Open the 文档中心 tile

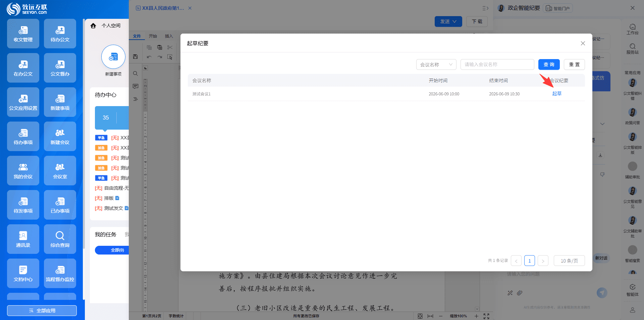click(23, 273)
